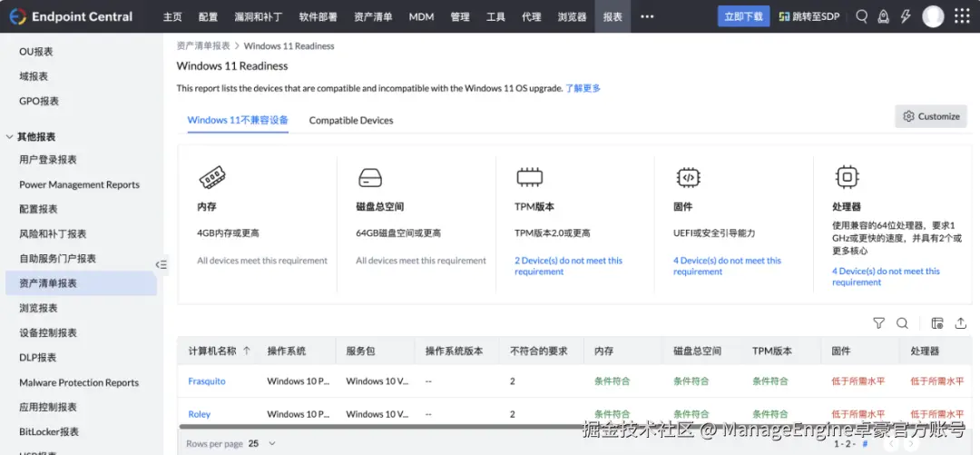980x455 pixels.
Task: Click the 不符合的要求 column header
Action: 539,351
